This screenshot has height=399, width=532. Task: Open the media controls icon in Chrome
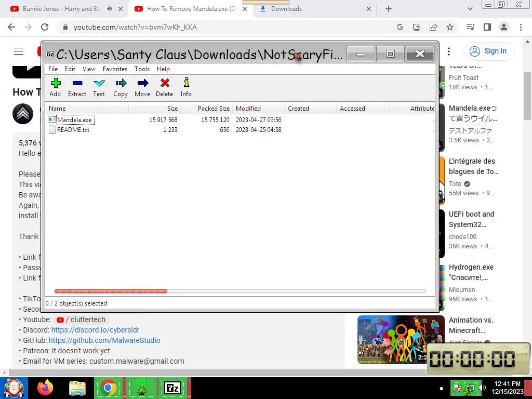coord(470,27)
